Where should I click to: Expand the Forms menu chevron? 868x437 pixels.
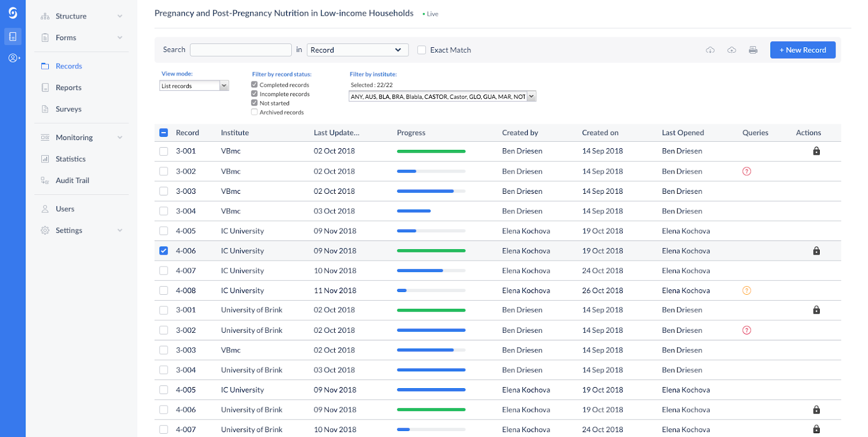(120, 37)
